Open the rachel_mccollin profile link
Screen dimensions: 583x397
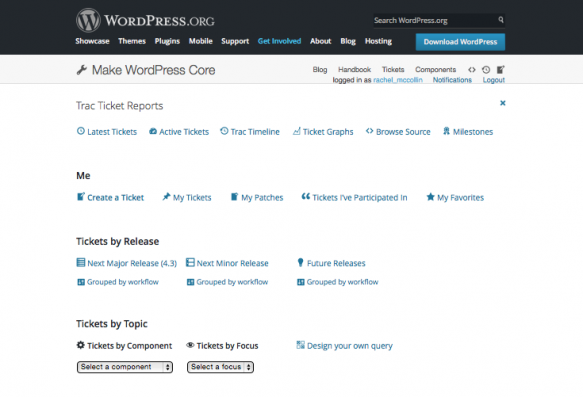click(398, 80)
